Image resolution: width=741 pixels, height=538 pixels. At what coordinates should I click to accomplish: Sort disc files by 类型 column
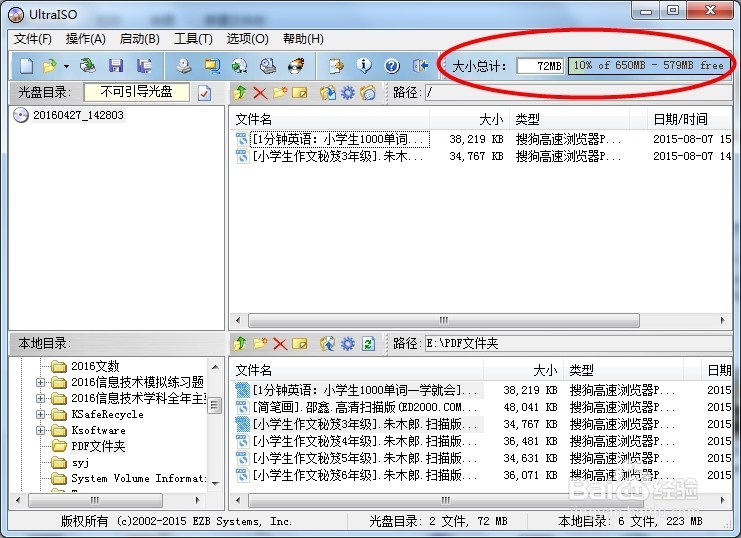tap(569, 119)
